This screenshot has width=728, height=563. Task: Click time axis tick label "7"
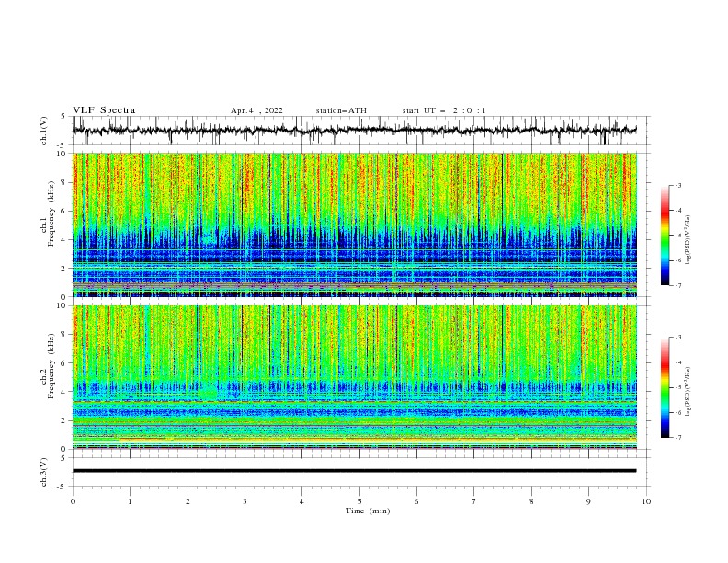(474, 501)
